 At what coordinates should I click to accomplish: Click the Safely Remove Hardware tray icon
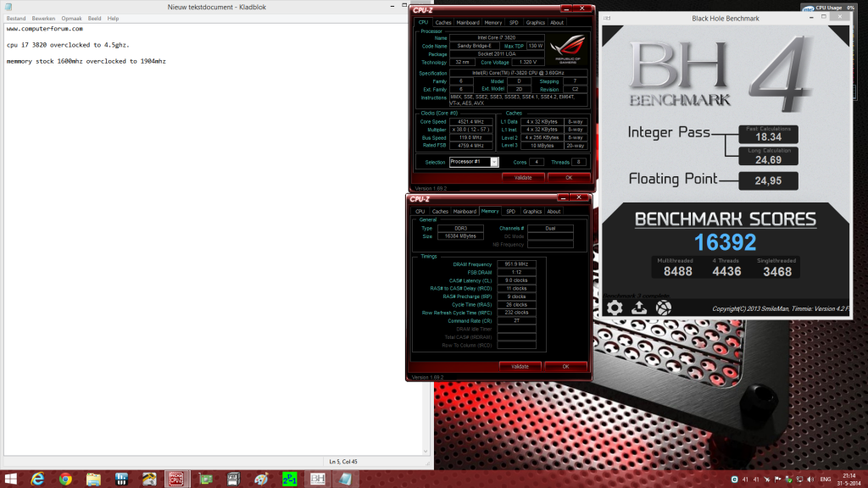pyautogui.click(x=788, y=480)
